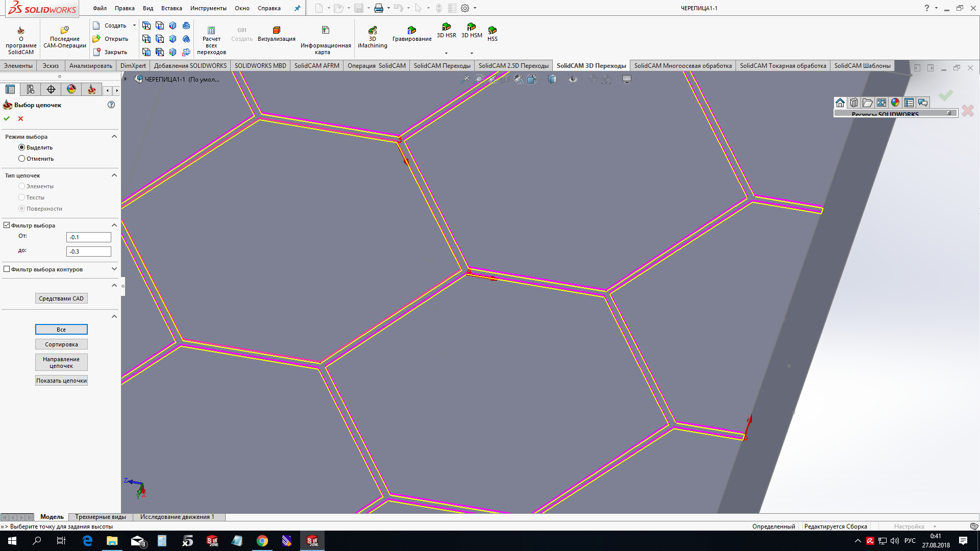The image size is (980, 551).
Task: Cancel chain selection with red X
Action: tap(21, 118)
